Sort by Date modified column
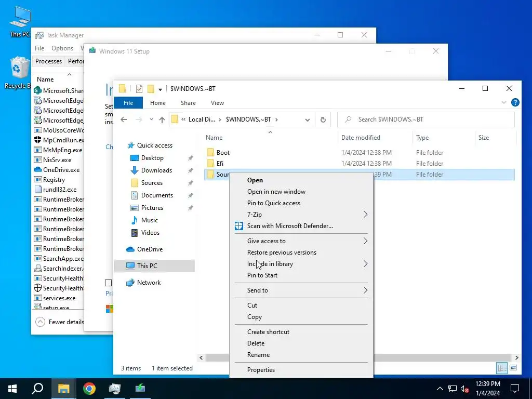Viewport: 532px width, 399px height. tap(361, 137)
